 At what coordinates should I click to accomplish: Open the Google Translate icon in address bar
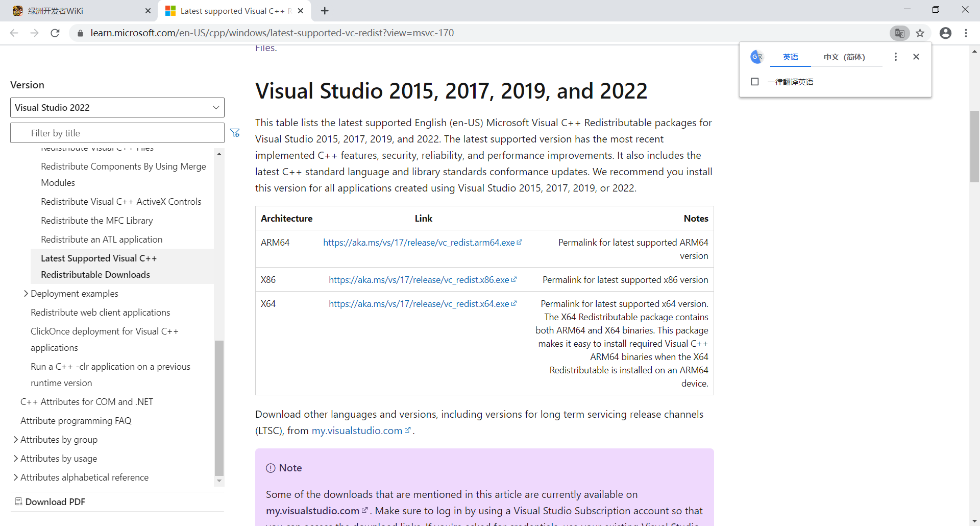899,33
